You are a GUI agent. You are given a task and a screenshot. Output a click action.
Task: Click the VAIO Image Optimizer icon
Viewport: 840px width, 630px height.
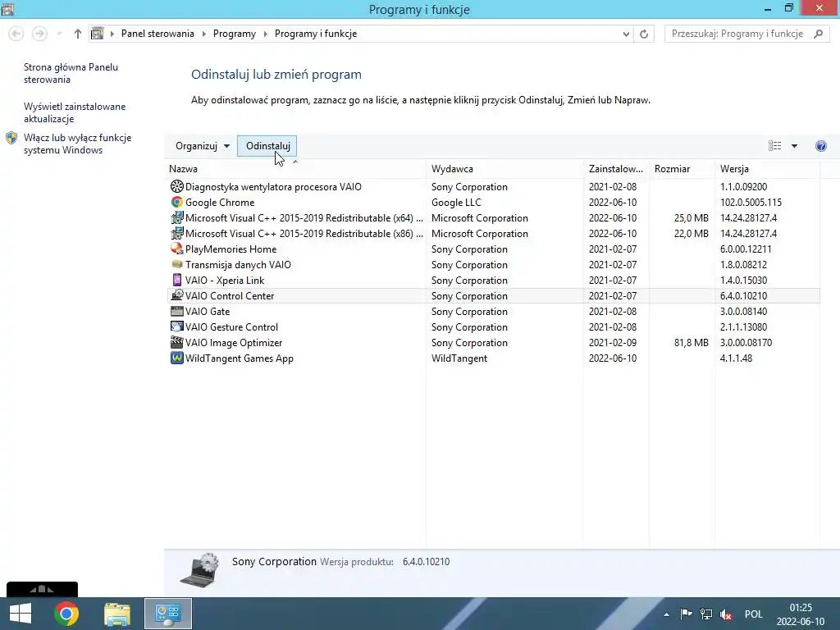pos(177,342)
